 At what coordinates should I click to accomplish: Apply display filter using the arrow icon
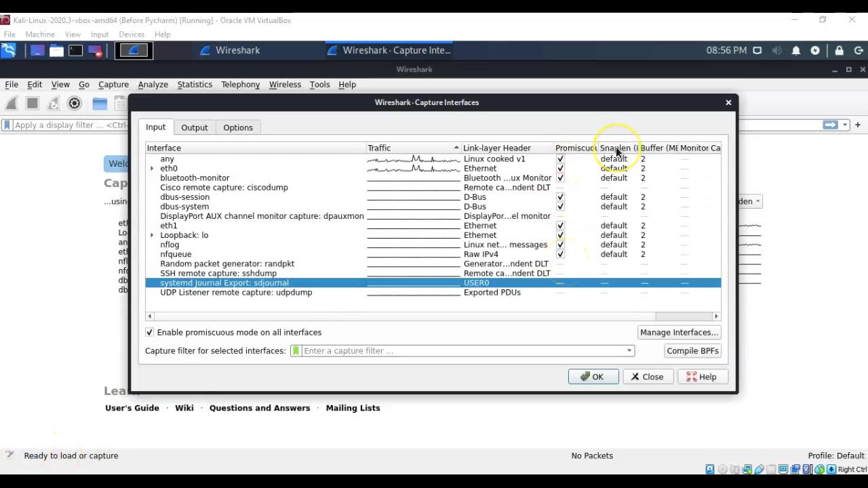830,125
